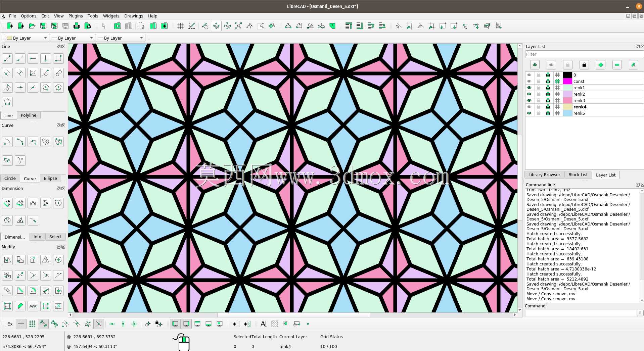Select the Trim modify tool

(x=33, y=275)
